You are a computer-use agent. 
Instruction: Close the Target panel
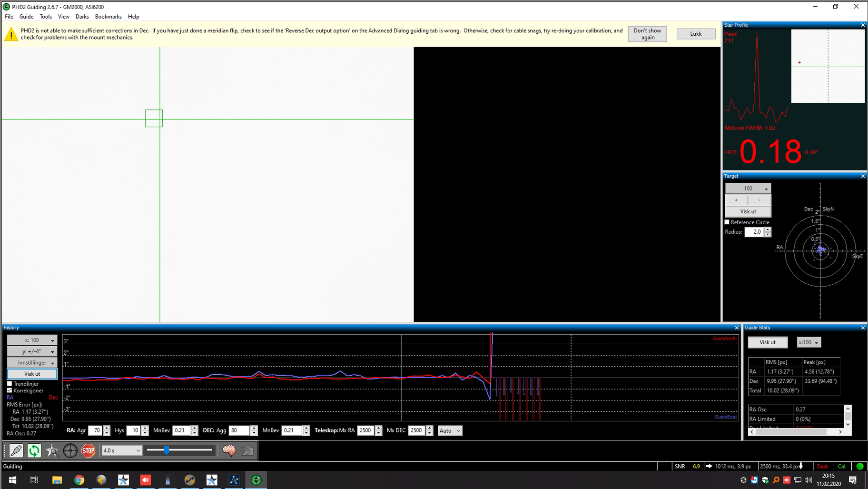(x=863, y=176)
